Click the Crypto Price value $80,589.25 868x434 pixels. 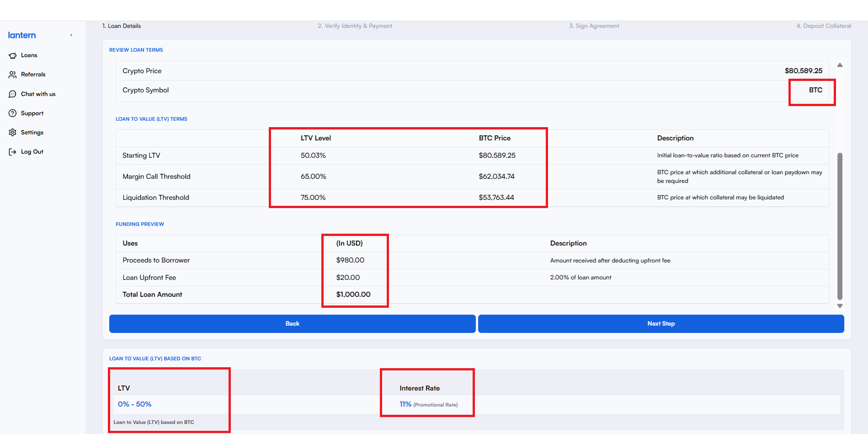point(804,71)
